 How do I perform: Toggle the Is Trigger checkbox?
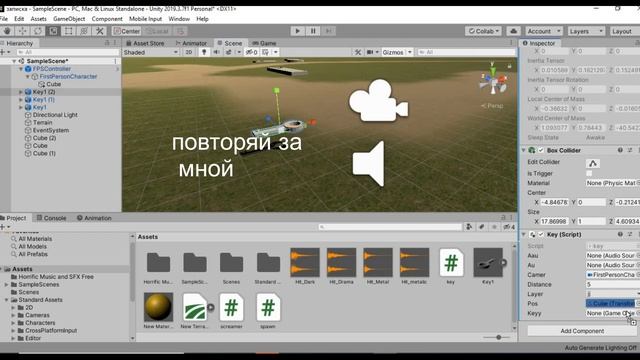[x=589, y=173]
